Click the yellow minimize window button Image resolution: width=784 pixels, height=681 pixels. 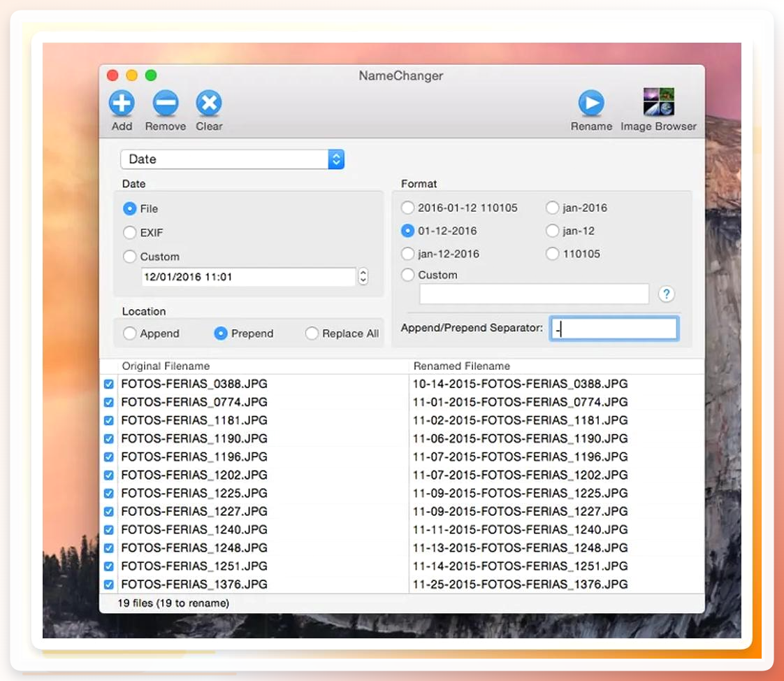pos(132,76)
